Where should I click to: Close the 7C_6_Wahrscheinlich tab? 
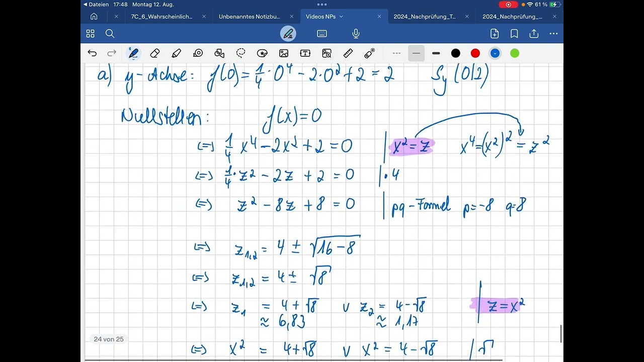click(x=204, y=17)
